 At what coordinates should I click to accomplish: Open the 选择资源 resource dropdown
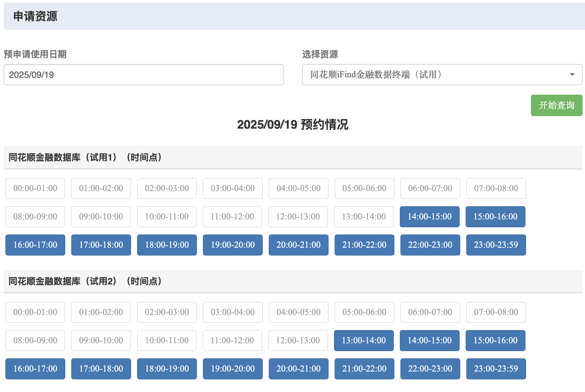click(x=441, y=75)
